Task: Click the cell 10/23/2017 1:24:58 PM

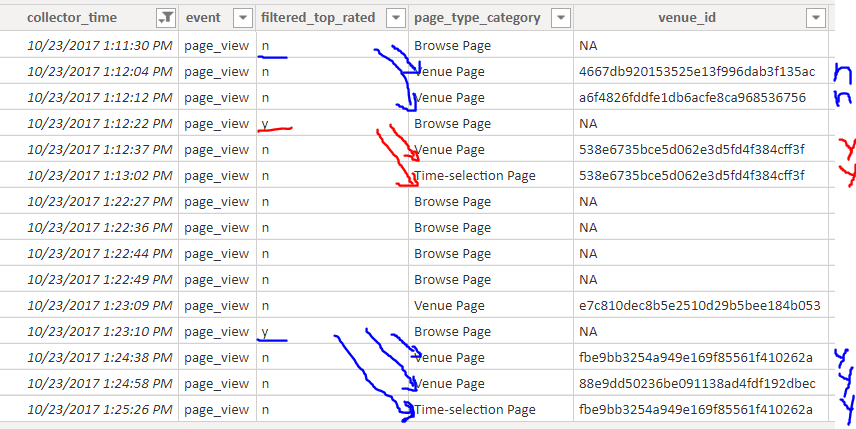Action: [x=100, y=384]
